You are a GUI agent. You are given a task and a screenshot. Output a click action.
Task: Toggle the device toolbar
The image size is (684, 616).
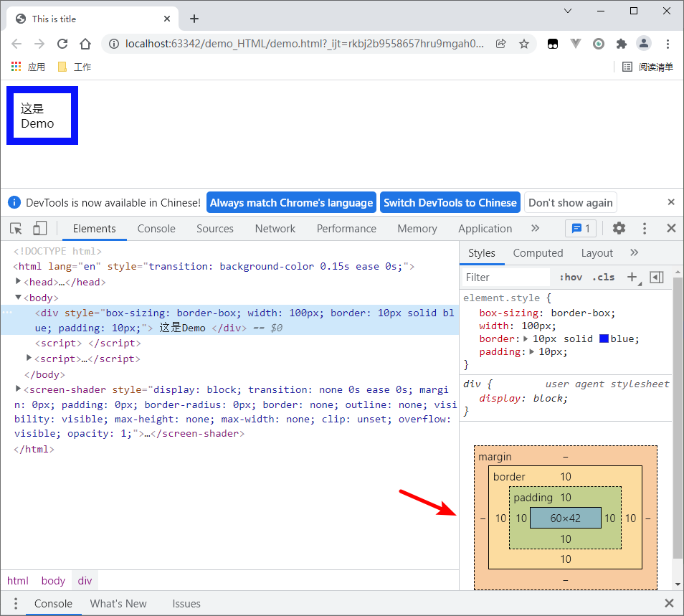coord(39,229)
